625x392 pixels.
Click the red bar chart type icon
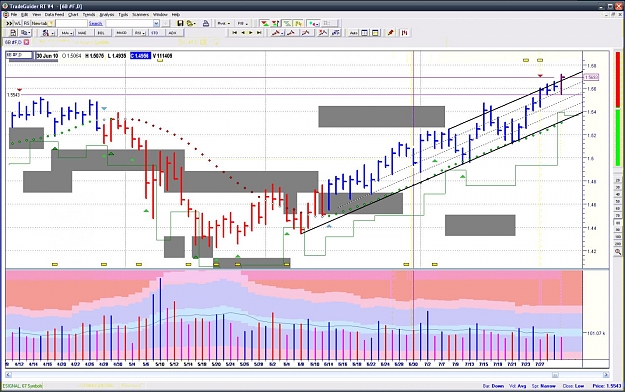(x=405, y=33)
